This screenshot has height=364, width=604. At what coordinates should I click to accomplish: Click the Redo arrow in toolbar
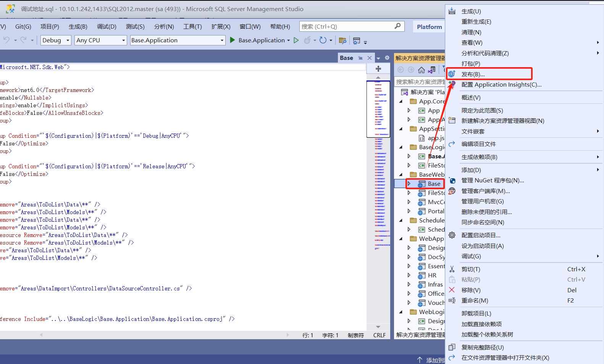(23, 40)
